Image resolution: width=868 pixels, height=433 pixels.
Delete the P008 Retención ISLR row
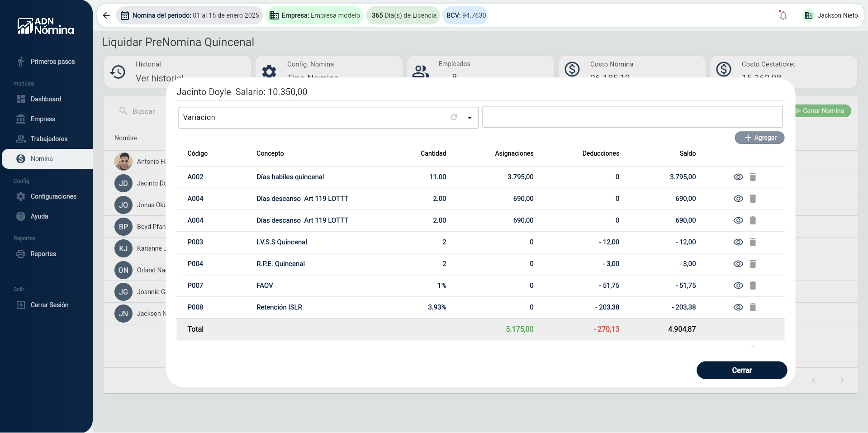(753, 307)
